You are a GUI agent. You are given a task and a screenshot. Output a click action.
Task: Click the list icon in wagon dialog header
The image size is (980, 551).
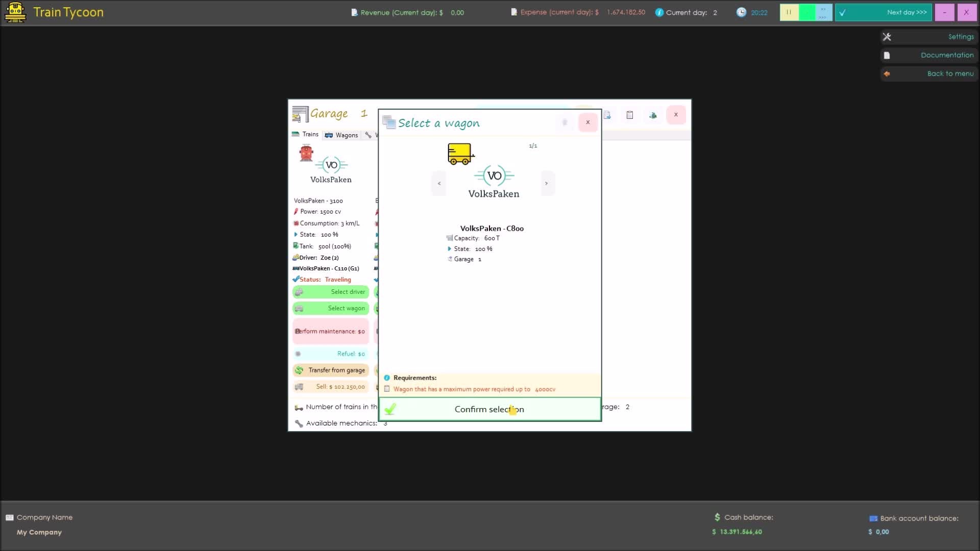(565, 122)
